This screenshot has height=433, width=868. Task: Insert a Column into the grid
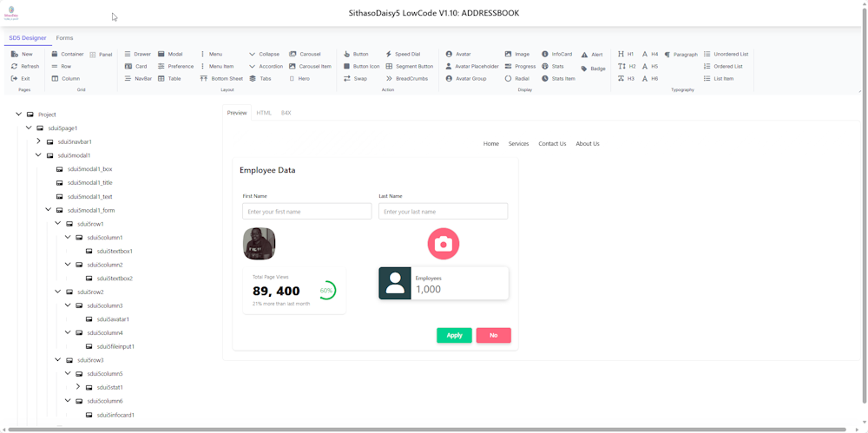click(66, 79)
